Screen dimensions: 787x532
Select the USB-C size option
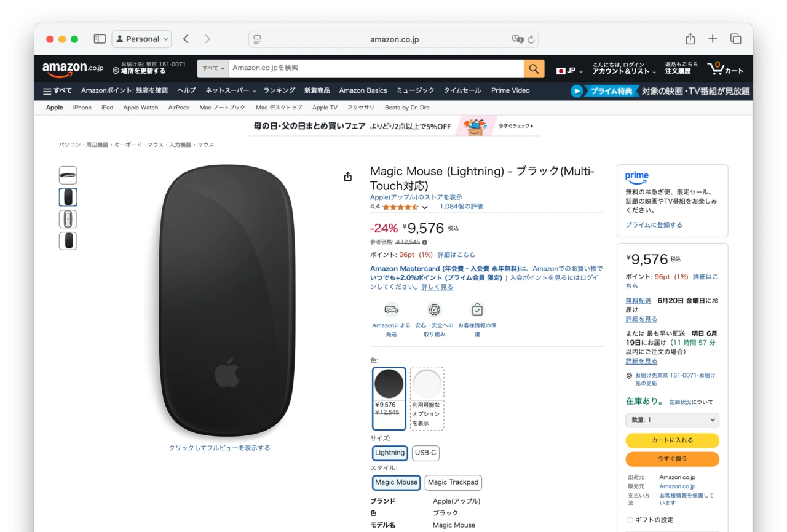pyautogui.click(x=425, y=453)
